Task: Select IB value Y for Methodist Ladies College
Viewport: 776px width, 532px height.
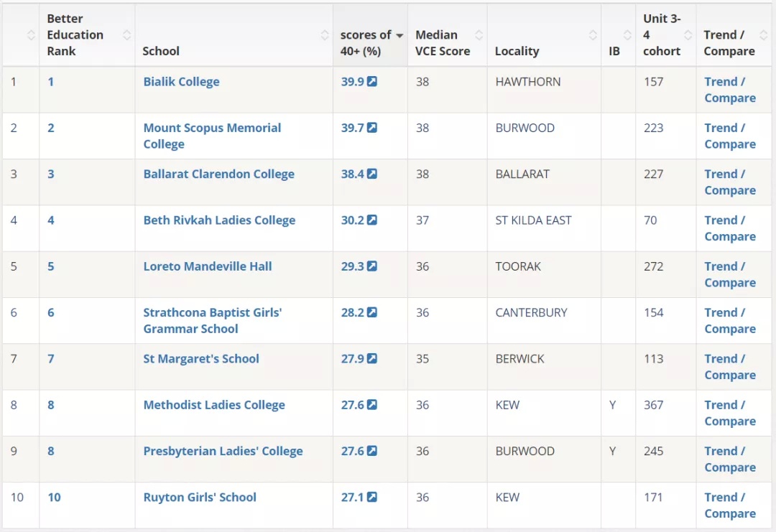Action: 613,404
